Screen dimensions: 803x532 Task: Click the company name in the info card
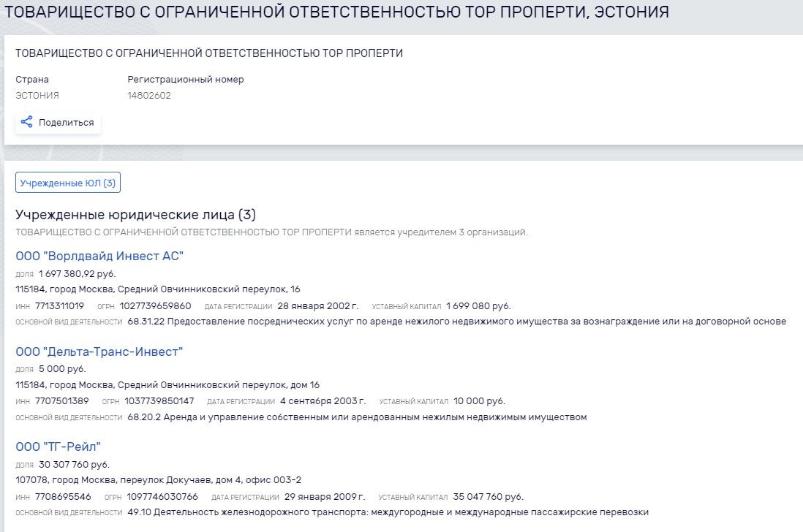[x=209, y=53]
